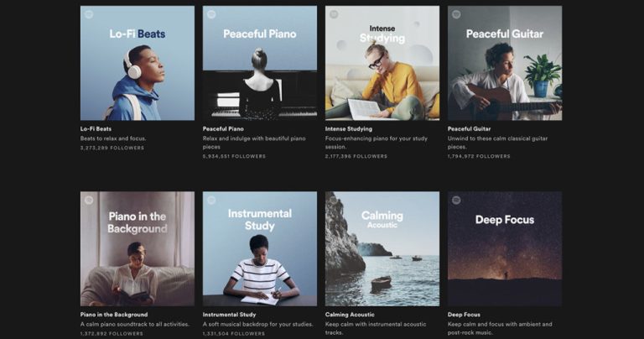This screenshot has height=339, width=644.
Task: Click the 5,934,551 followers count
Action: (234, 156)
